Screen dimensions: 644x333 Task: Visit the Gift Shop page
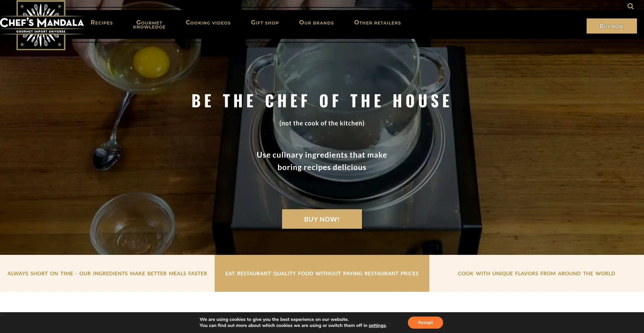click(x=265, y=23)
